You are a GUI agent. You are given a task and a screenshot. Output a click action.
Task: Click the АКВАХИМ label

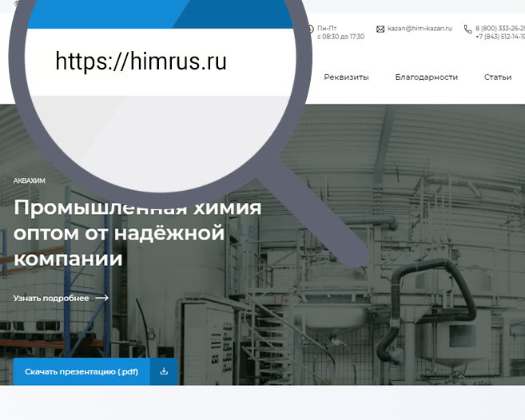29,180
